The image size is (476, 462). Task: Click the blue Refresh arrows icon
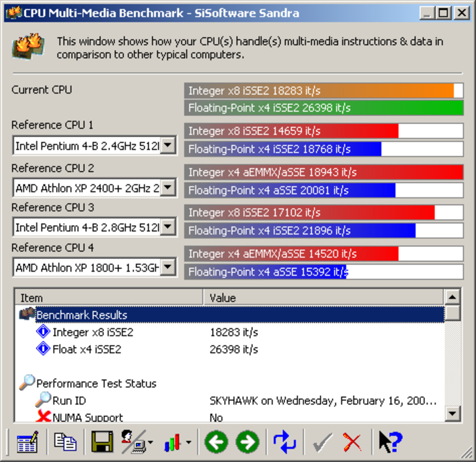click(284, 442)
